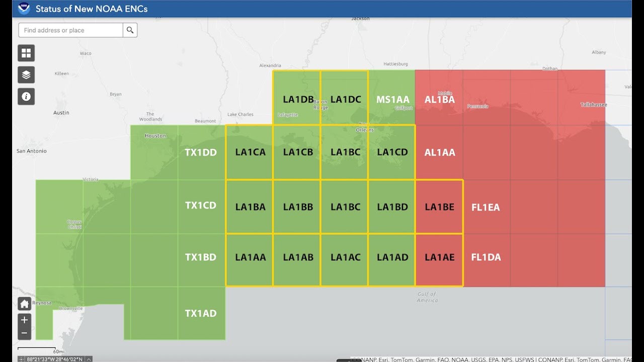
Task: Click the Status of New NOAA ENCs title
Action: coord(92,9)
